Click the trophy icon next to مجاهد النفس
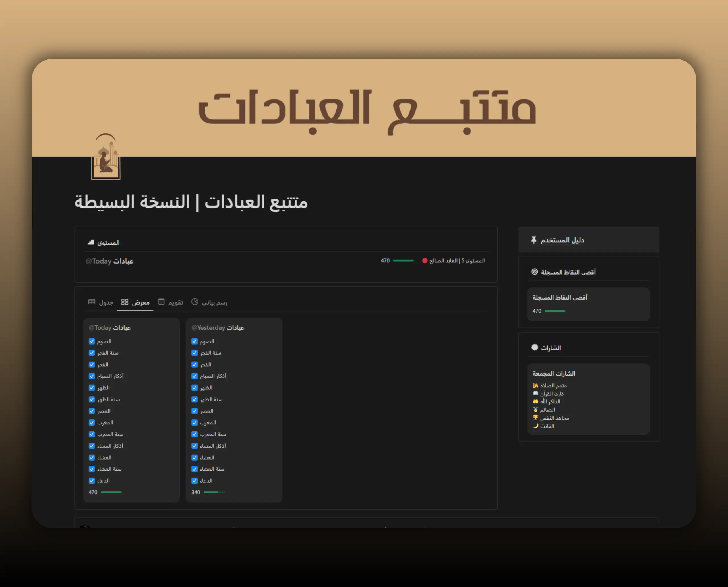728x587 pixels. (x=535, y=418)
